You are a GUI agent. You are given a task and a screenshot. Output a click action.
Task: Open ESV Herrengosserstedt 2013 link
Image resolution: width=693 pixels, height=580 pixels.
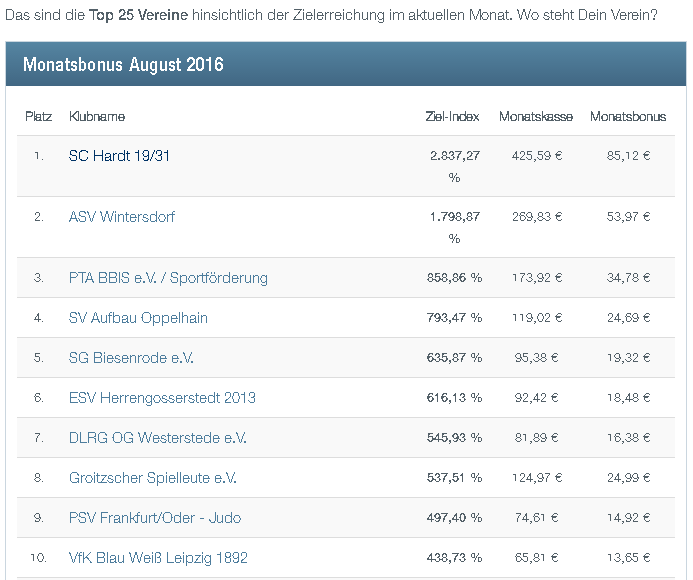[162, 398]
